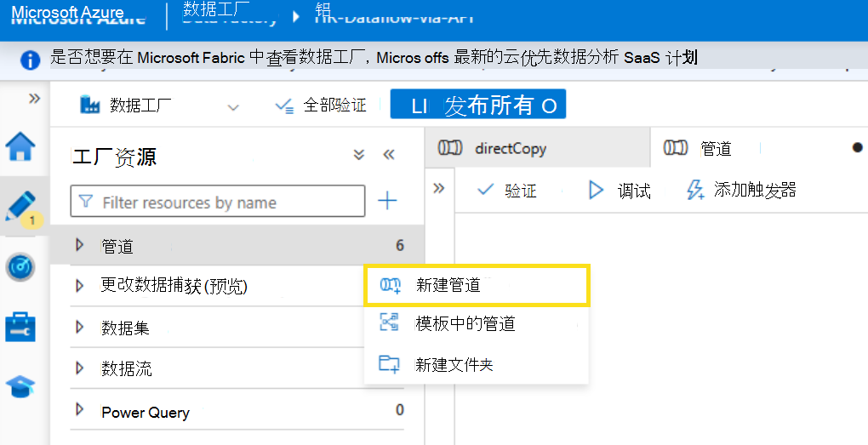Click the plus add resource icon
868x445 pixels.
(x=387, y=200)
